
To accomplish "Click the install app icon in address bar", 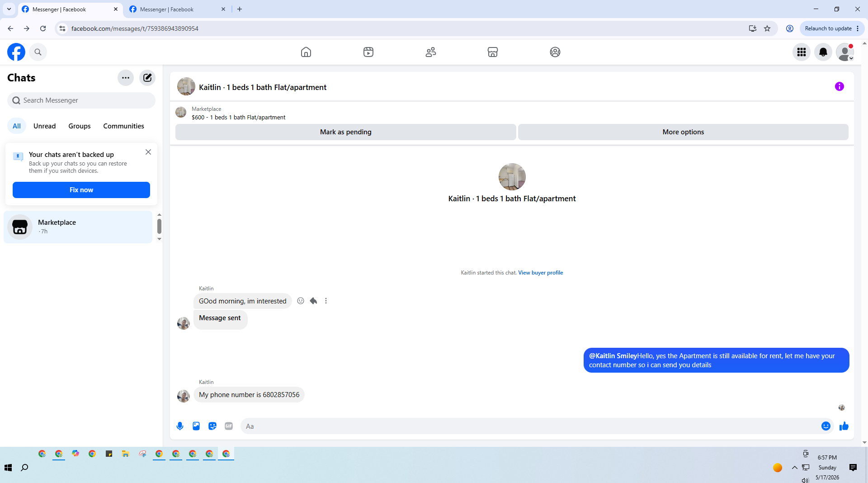I will [x=752, y=28].
